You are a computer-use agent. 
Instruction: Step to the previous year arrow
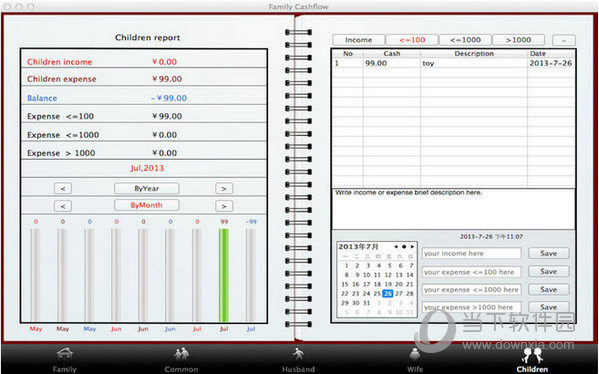point(63,188)
